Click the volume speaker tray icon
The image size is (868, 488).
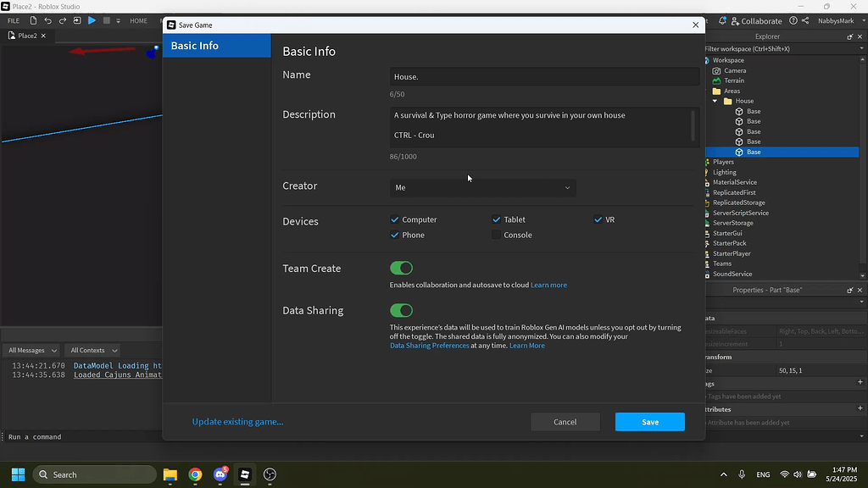(x=798, y=474)
